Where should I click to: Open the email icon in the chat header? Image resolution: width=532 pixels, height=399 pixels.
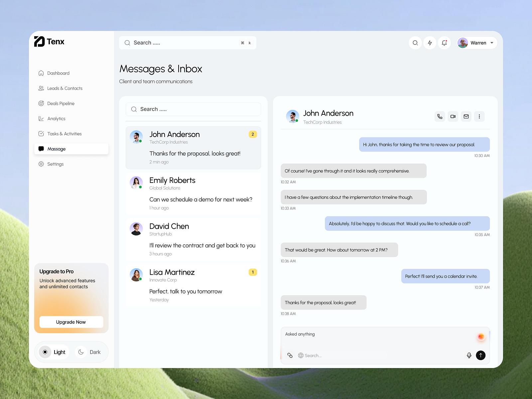point(466,116)
